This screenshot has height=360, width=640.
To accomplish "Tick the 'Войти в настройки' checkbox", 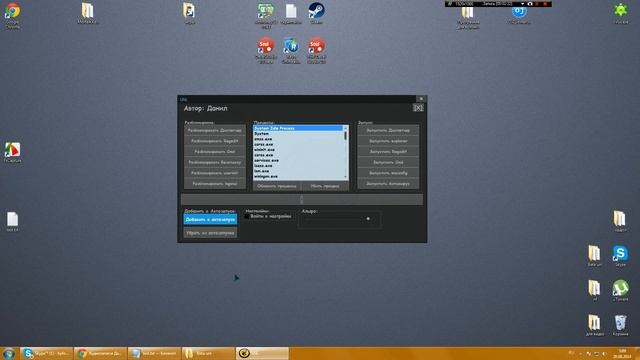I will tap(247, 216).
